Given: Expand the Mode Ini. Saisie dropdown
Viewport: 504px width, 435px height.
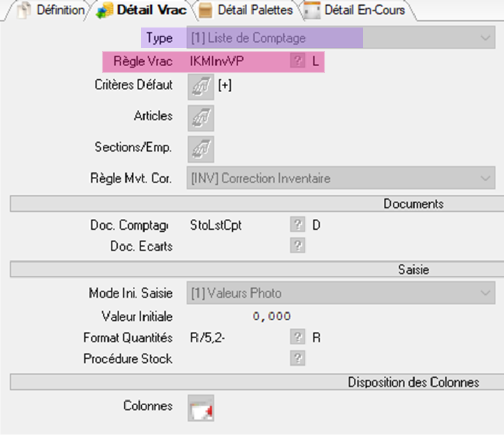Looking at the screenshot, I should coord(484,293).
